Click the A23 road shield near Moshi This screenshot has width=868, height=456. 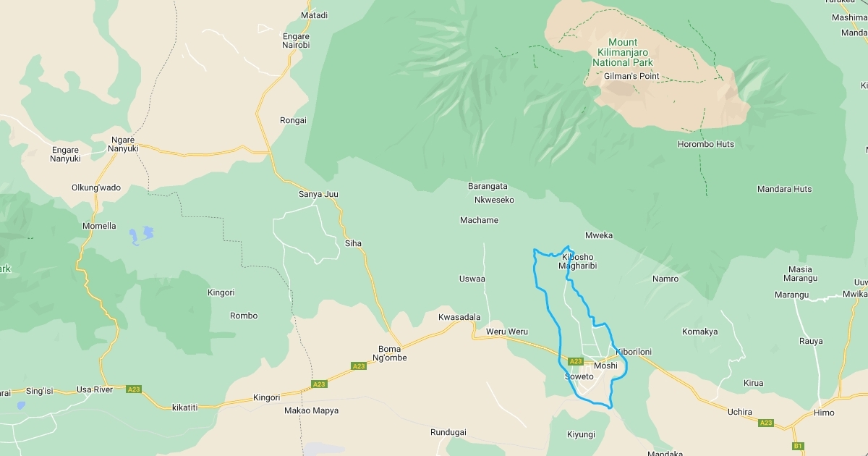(576, 361)
